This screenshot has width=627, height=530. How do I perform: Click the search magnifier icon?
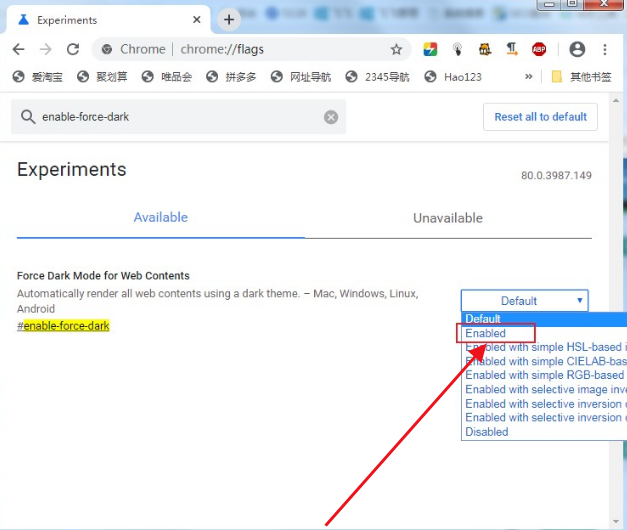(x=28, y=117)
